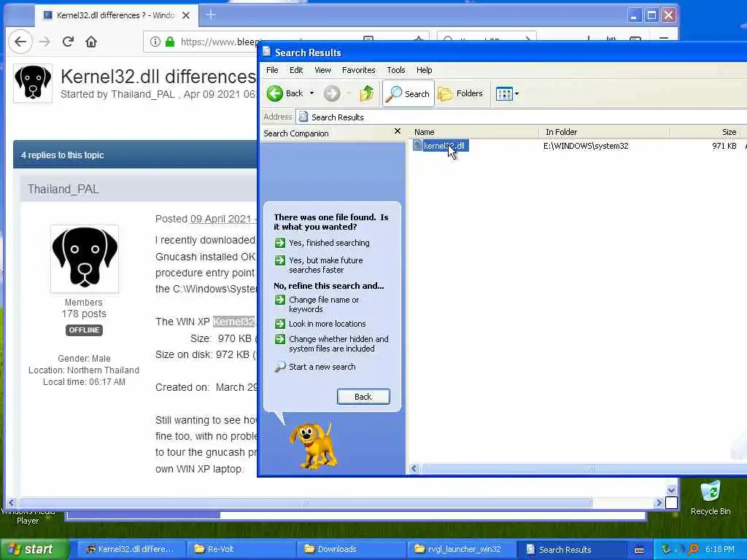The image size is (747, 560).
Task: Open the Favorites menu
Action: 358,70
